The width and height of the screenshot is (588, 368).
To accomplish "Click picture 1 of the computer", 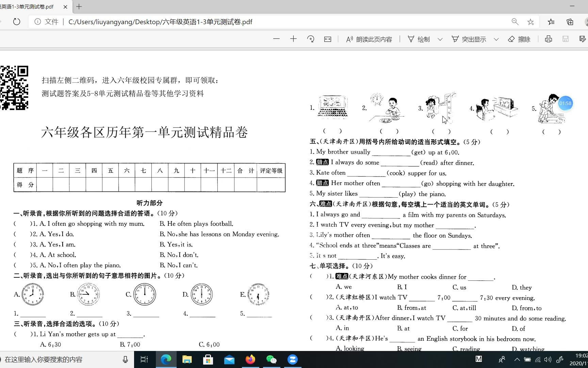I will 332,107.
